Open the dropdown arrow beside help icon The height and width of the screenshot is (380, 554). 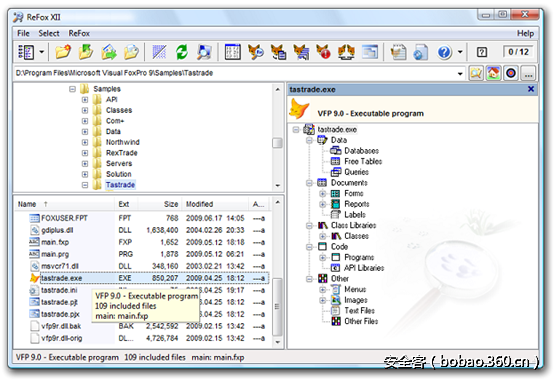[460, 52]
